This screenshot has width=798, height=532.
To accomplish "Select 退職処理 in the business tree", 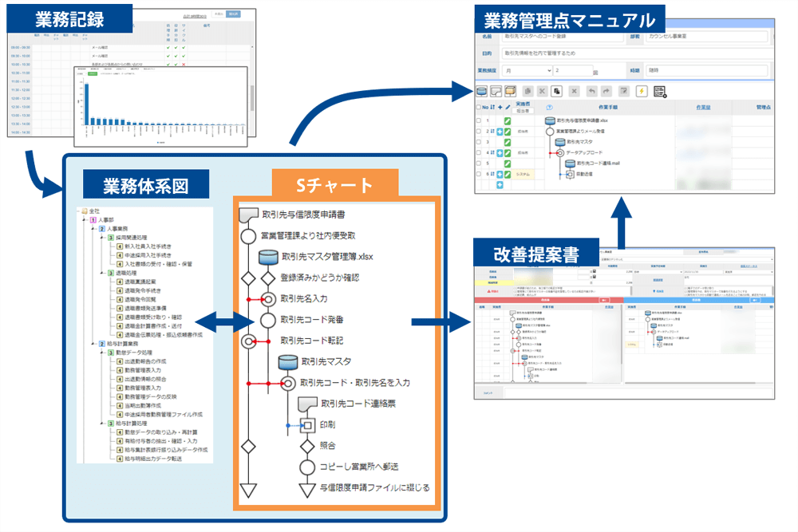I will [128, 273].
